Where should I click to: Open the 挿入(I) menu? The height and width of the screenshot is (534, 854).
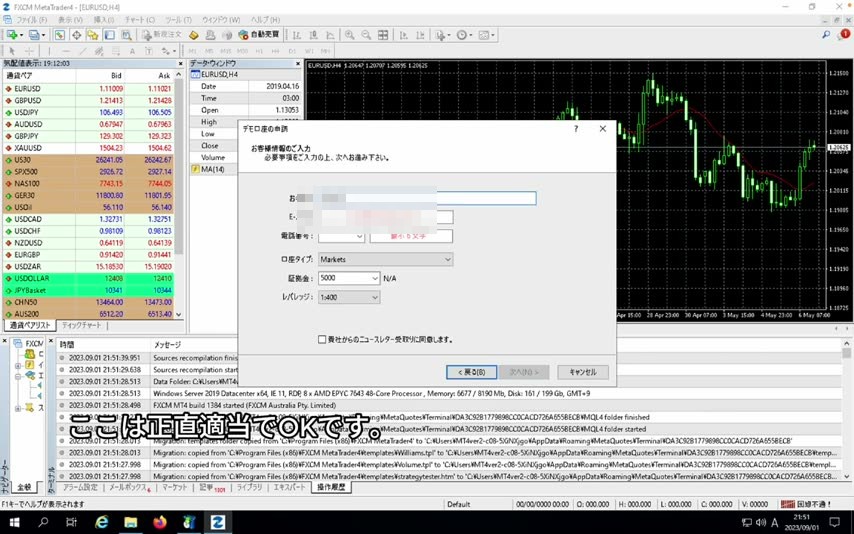click(103, 20)
